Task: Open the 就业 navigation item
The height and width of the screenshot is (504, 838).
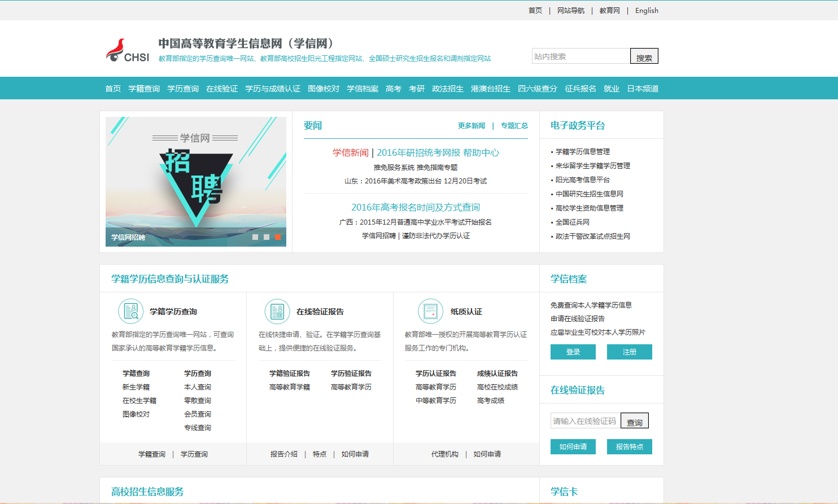Action: 612,89
